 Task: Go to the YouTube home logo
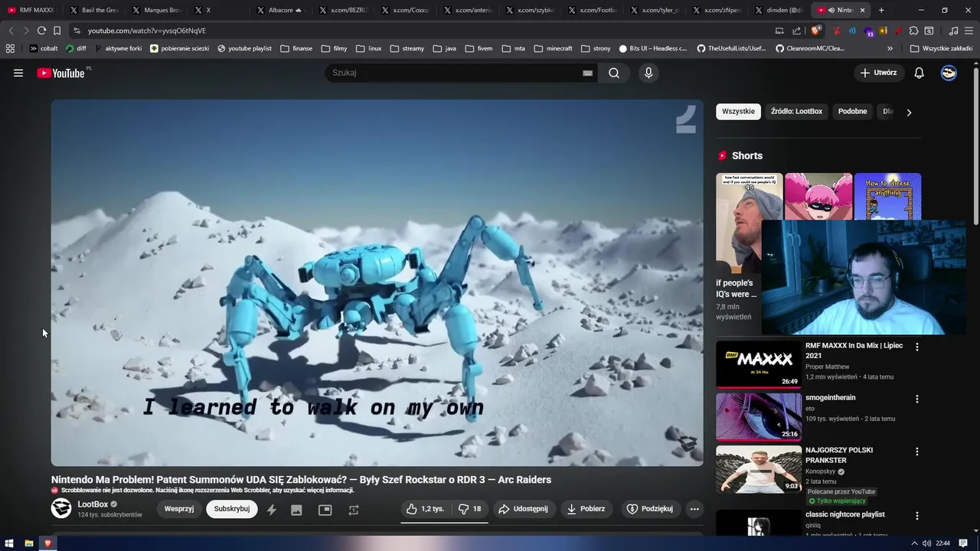point(60,73)
